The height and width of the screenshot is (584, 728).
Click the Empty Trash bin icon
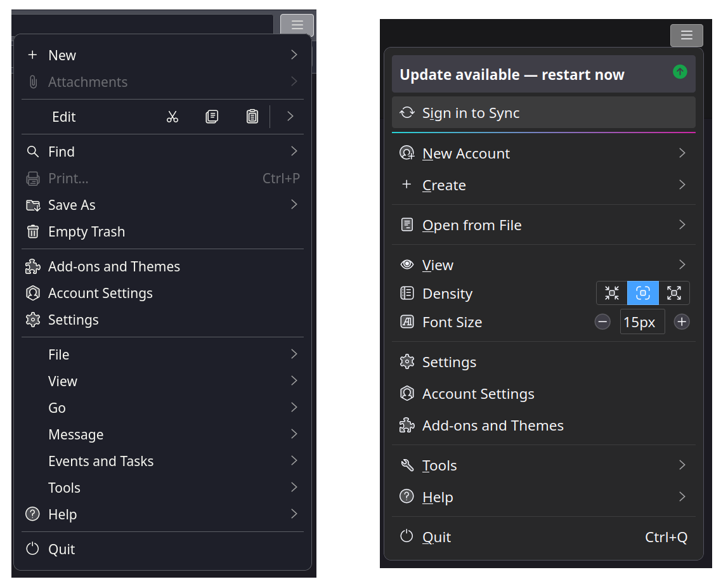[33, 232]
